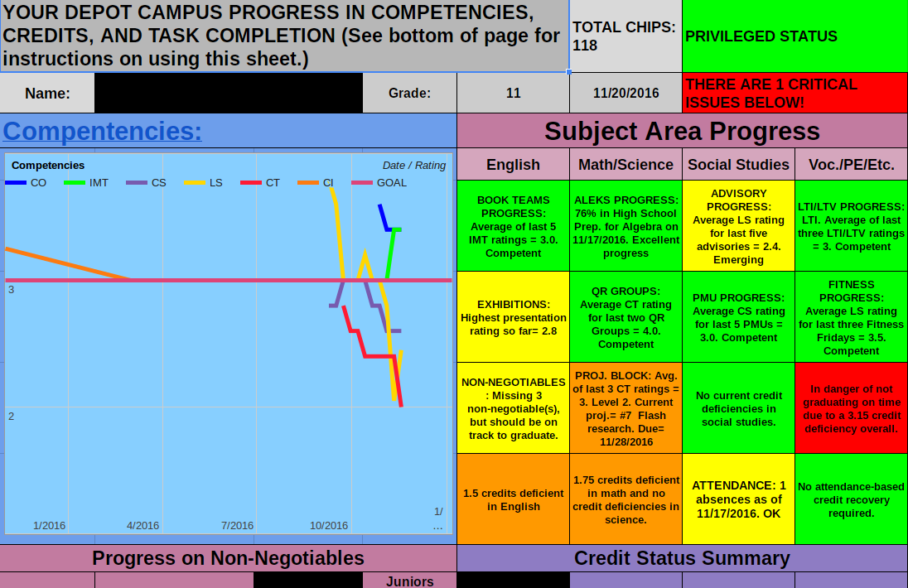Click the purple CS legend marker
The image size is (908, 588).
click(136, 182)
